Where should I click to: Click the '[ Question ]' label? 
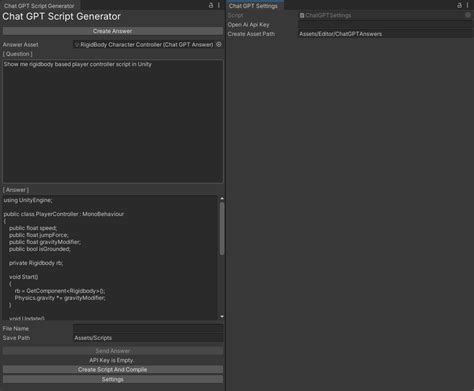tap(18, 54)
